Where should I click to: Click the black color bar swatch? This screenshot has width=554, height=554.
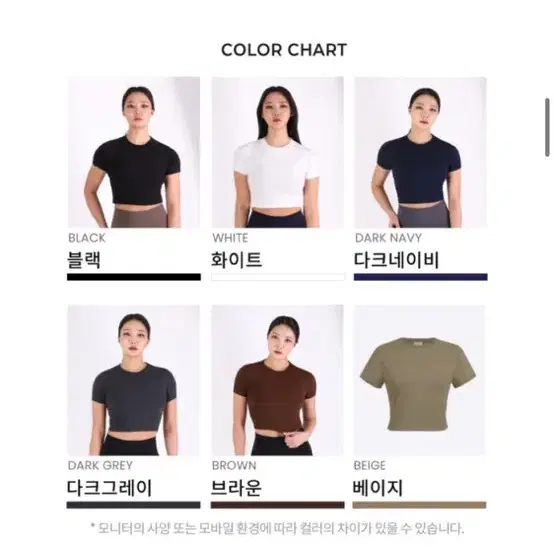click(x=134, y=277)
